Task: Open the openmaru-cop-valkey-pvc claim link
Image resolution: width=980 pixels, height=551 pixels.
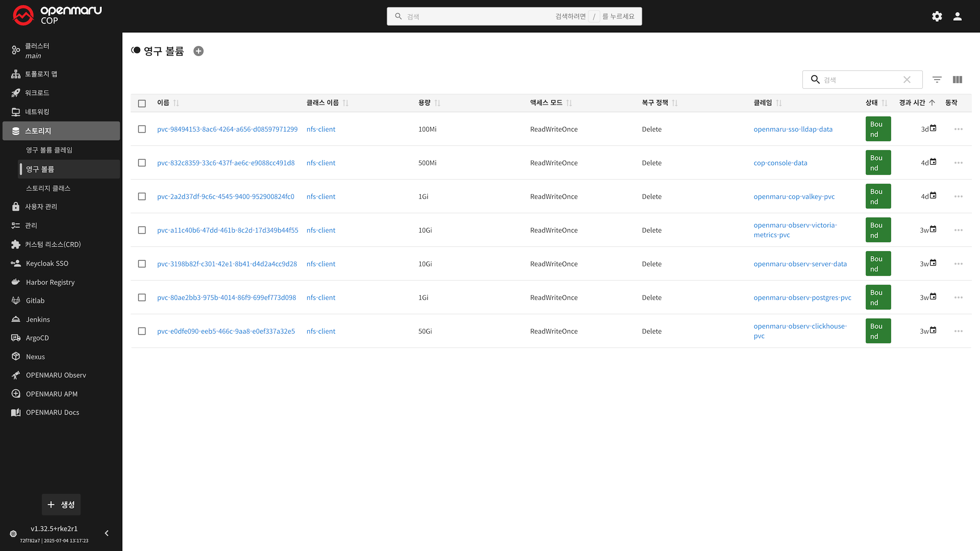Action: coord(794,196)
